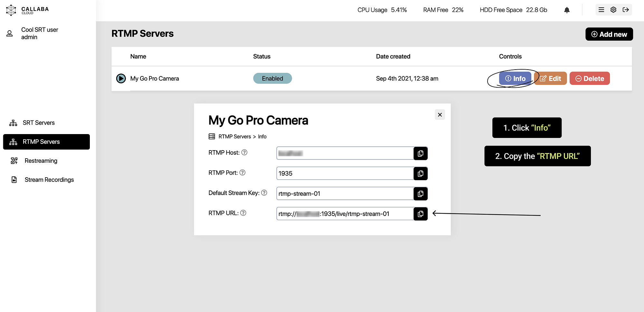Edit the My Go Pro Camera server
The height and width of the screenshot is (312, 644).
[x=551, y=79]
